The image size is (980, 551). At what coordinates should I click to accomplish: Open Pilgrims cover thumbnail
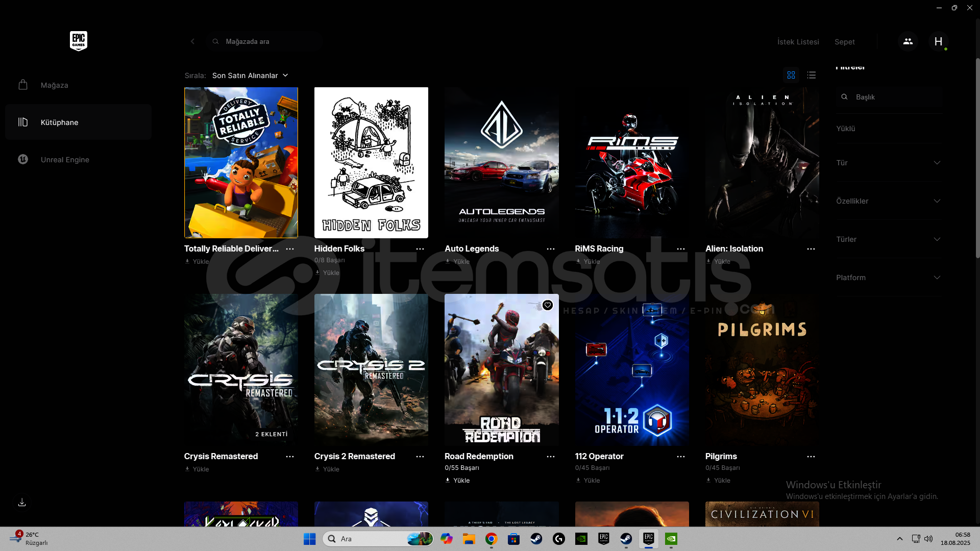(762, 370)
